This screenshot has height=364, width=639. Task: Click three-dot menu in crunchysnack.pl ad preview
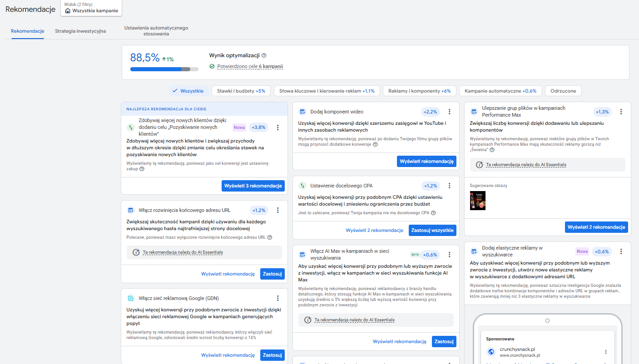pyautogui.click(x=606, y=352)
